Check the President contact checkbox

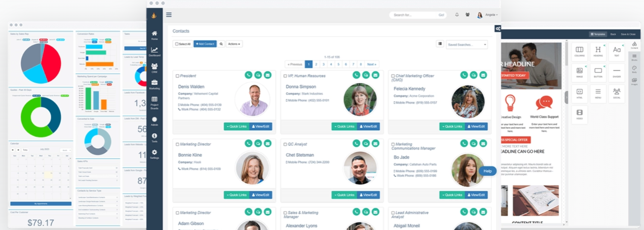pyautogui.click(x=177, y=76)
